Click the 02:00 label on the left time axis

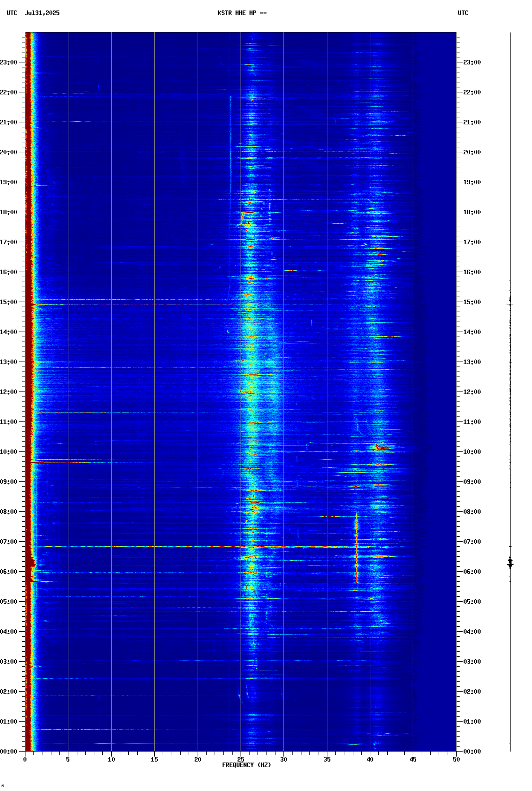[8, 692]
